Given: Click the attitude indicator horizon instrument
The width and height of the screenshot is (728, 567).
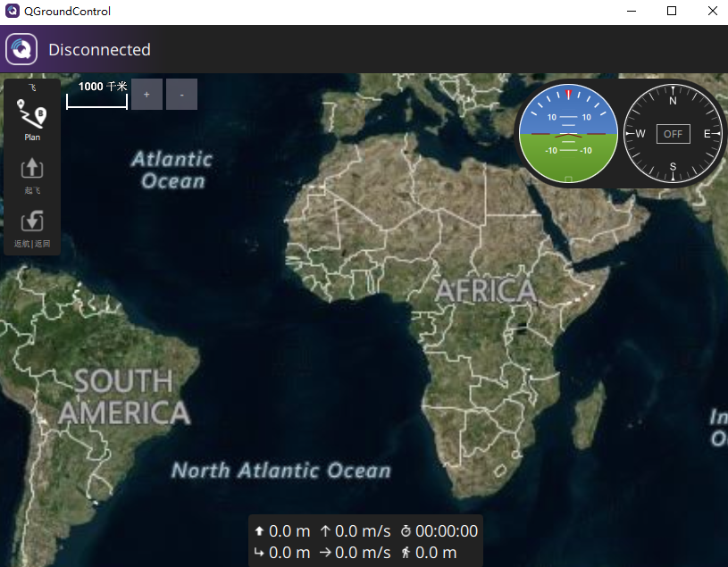Looking at the screenshot, I should pyautogui.click(x=568, y=134).
